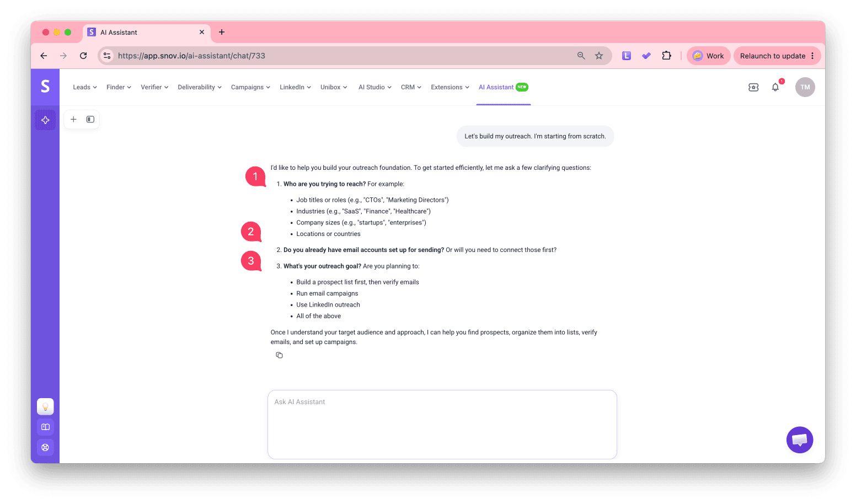
Task: Copy the assistant response with the copy icon
Action: (x=280, y=355)
